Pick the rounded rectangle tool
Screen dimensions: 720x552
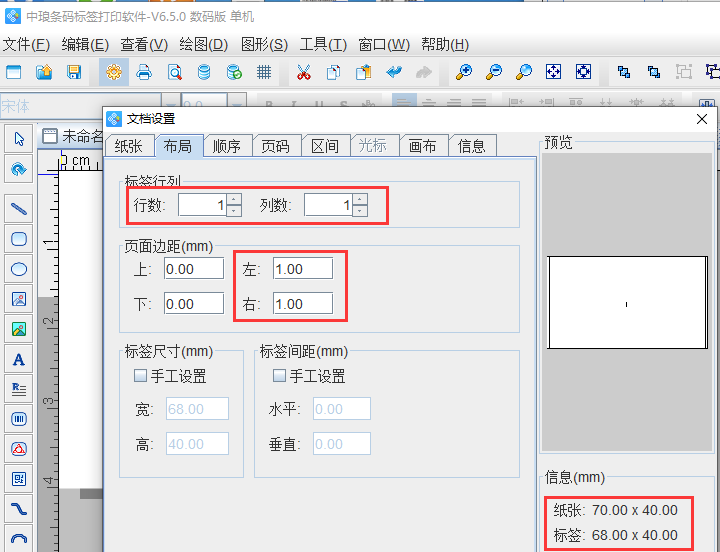coord(18,239)
